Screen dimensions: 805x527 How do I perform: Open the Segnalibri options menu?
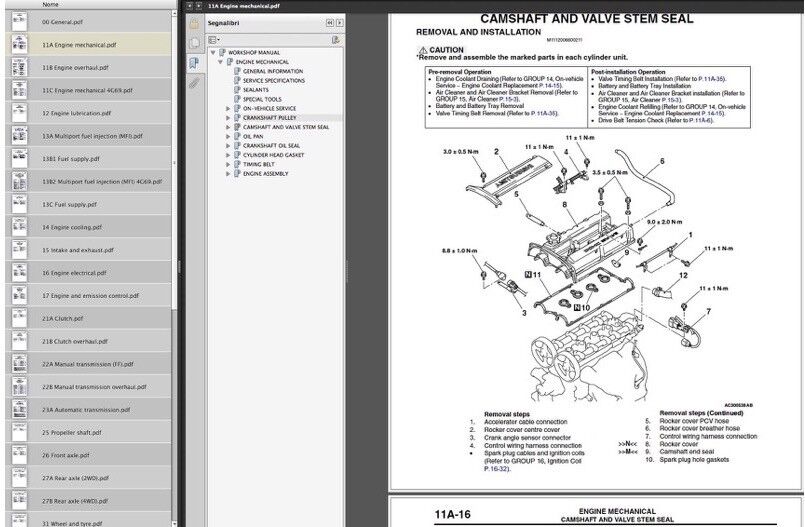click(214, 40)
